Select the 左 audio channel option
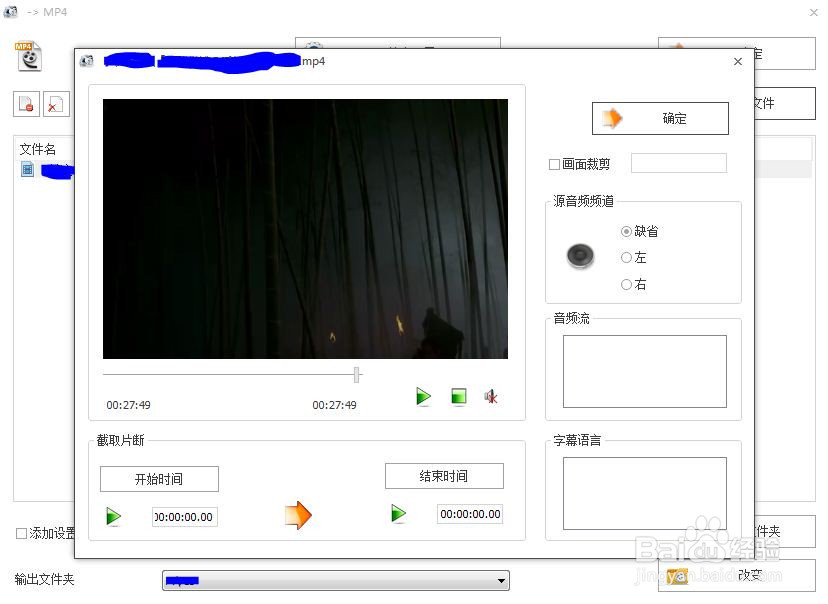The image size is (828, 604). (626, 257)
